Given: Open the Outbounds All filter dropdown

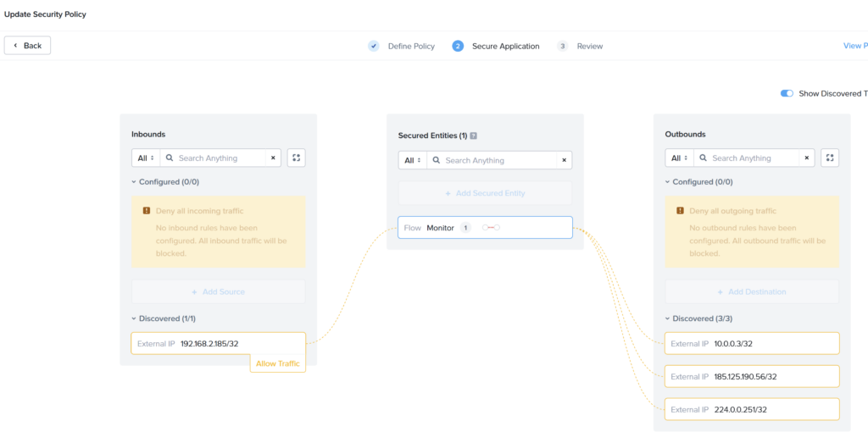Looking at the screenshot, I should (680, 158).
